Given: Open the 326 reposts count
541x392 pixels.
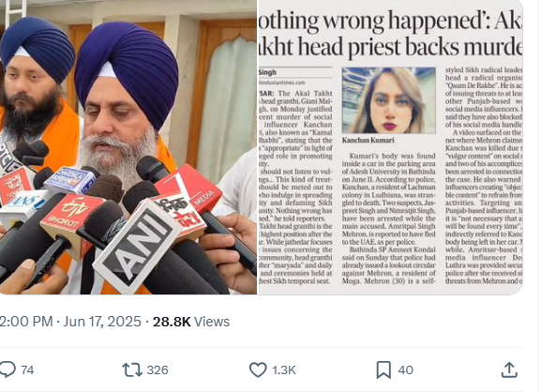Looking at the screenshot, I should pos(158,369).
